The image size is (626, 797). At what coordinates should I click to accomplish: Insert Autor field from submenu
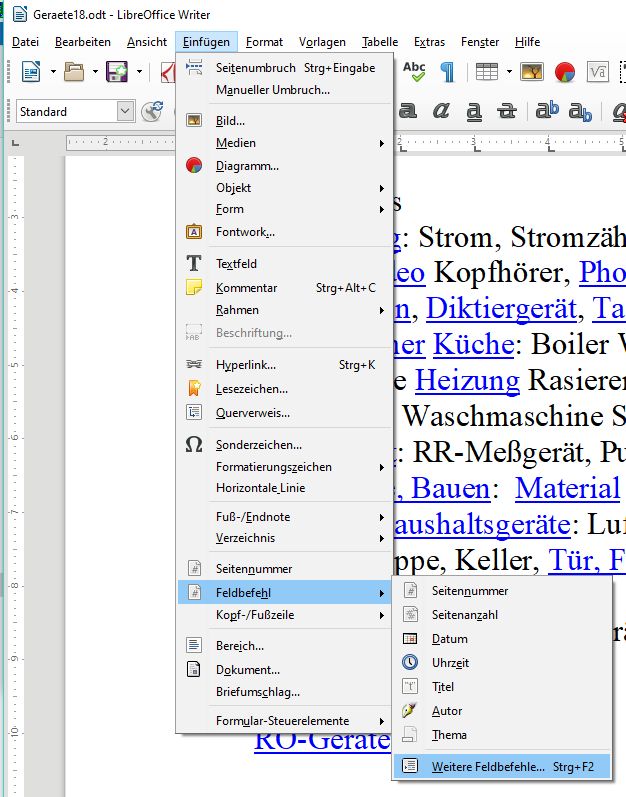(502, 711)
